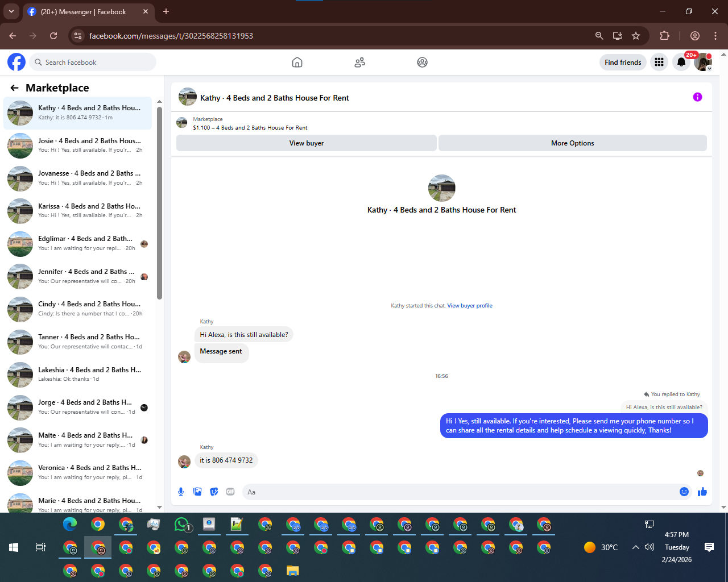Go to the Home feed icon

297,63
